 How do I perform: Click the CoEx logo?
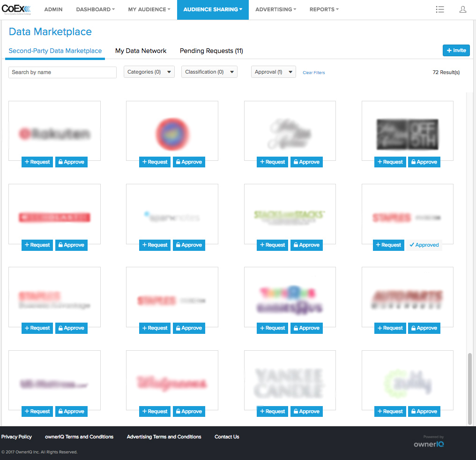point(16,9)
